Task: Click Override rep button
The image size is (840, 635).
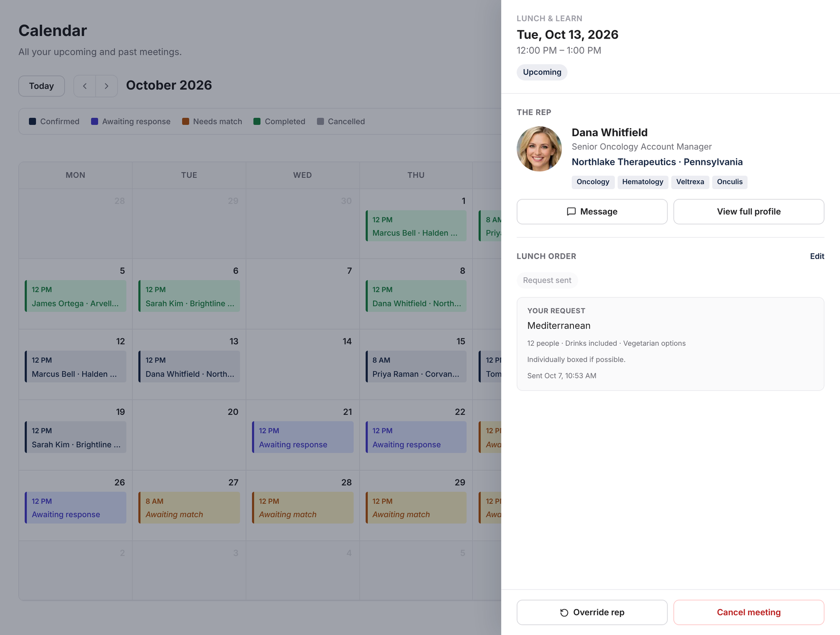Action: point(592,612)
